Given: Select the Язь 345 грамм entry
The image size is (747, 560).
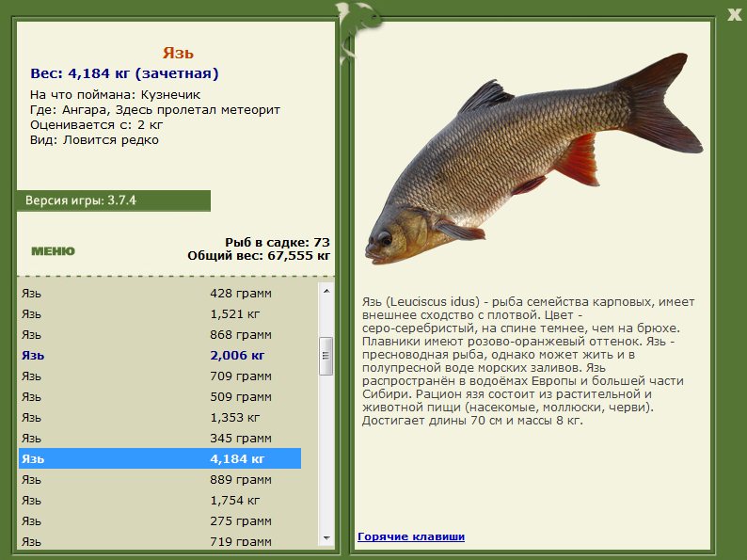Looking at the screenshot, I should 160,438.
